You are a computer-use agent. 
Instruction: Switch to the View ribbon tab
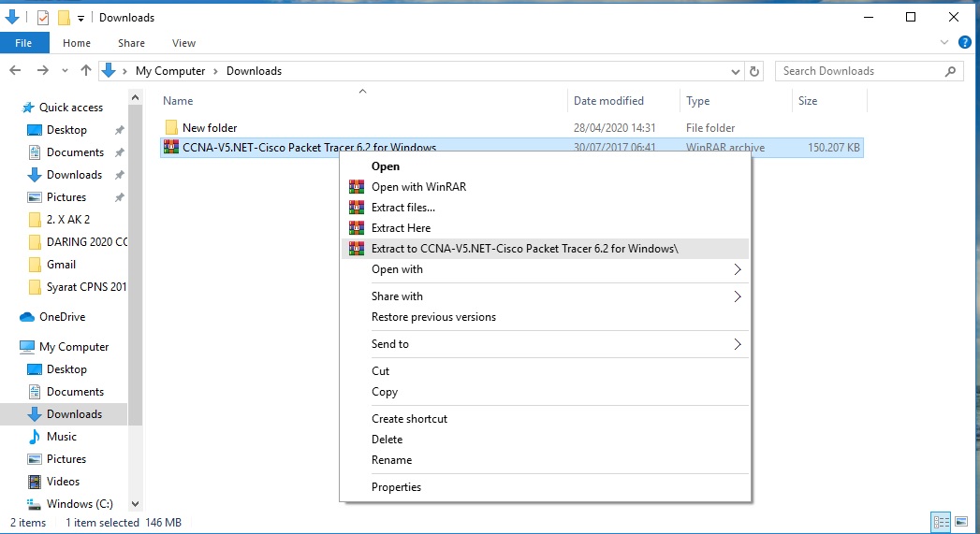pyautogui.click(x=183, y=43)
